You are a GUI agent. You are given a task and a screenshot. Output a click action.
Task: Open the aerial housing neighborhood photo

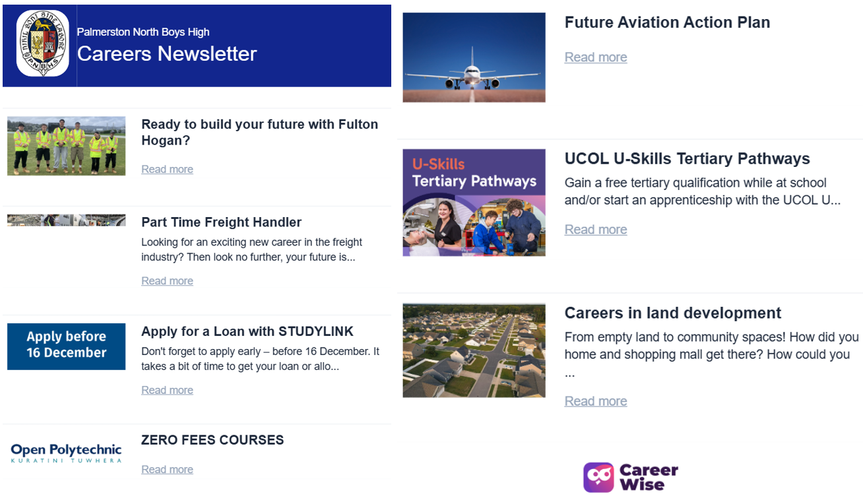[x=474, y=350]
